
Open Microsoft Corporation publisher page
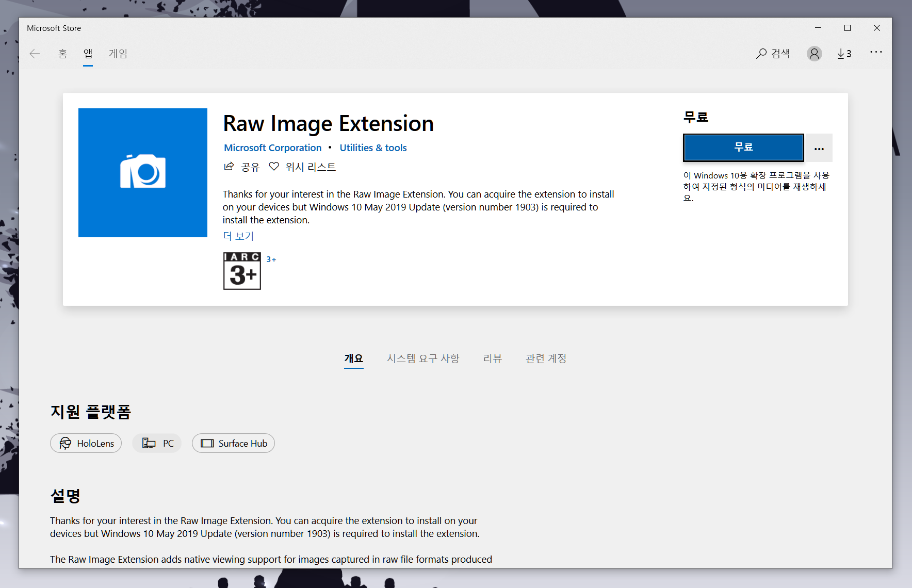coord(272,148)
